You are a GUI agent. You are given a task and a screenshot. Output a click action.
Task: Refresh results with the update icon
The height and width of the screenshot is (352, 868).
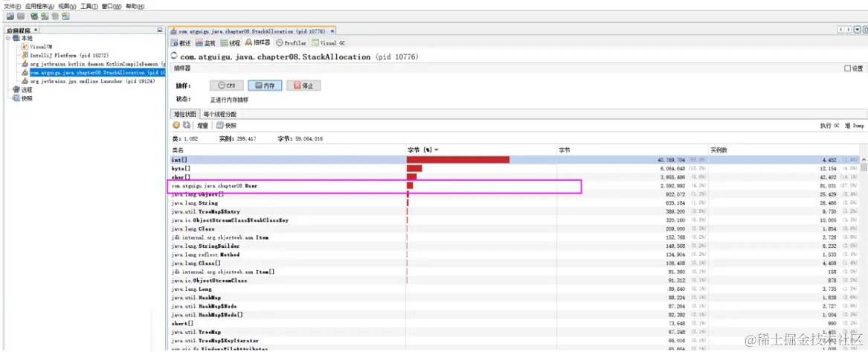(x=187, y=126)
